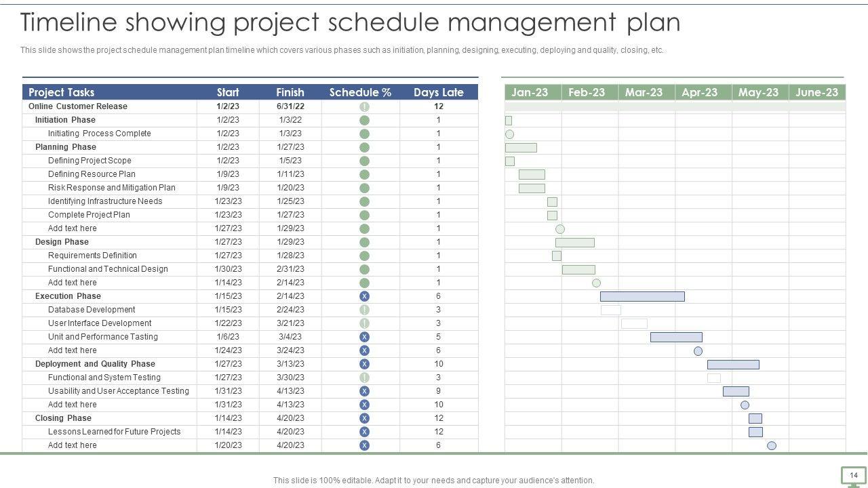868x488 pixels.
Task: Click the warning status icon for Online Customer Release
Action: click(364, 106)
